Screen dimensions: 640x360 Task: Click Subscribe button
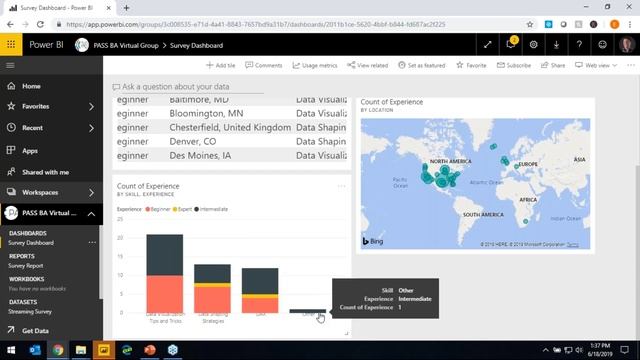point(514,65)
